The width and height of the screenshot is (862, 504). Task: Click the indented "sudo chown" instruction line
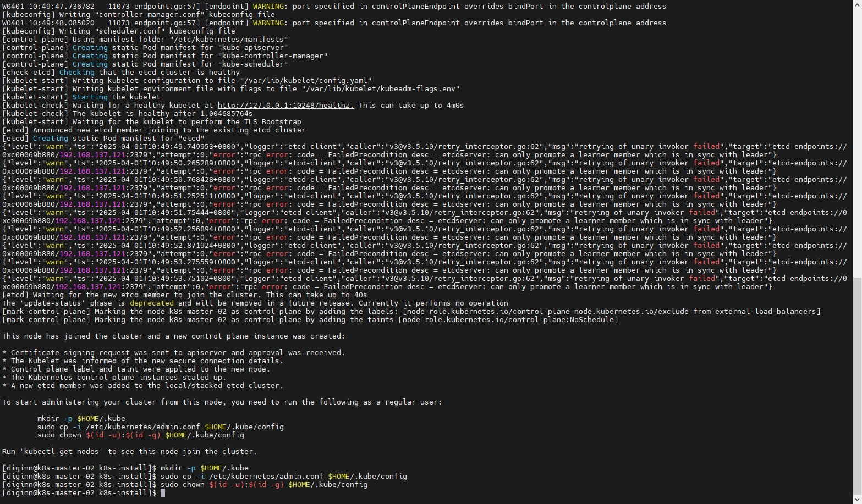pos(140,435)
